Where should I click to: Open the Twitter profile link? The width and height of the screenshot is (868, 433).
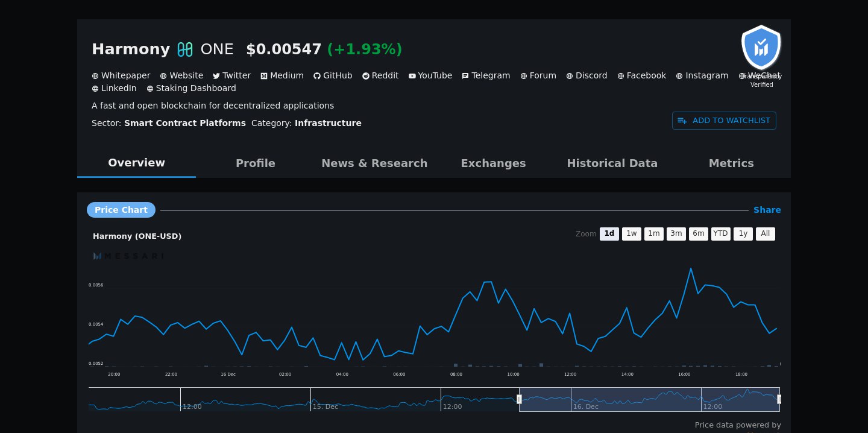(x=232, y=76)
